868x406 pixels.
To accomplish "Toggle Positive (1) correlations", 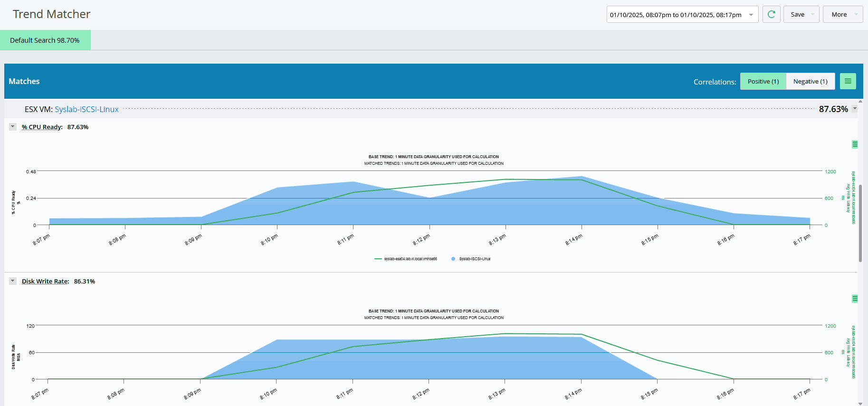I will click(x=763, y=81).
